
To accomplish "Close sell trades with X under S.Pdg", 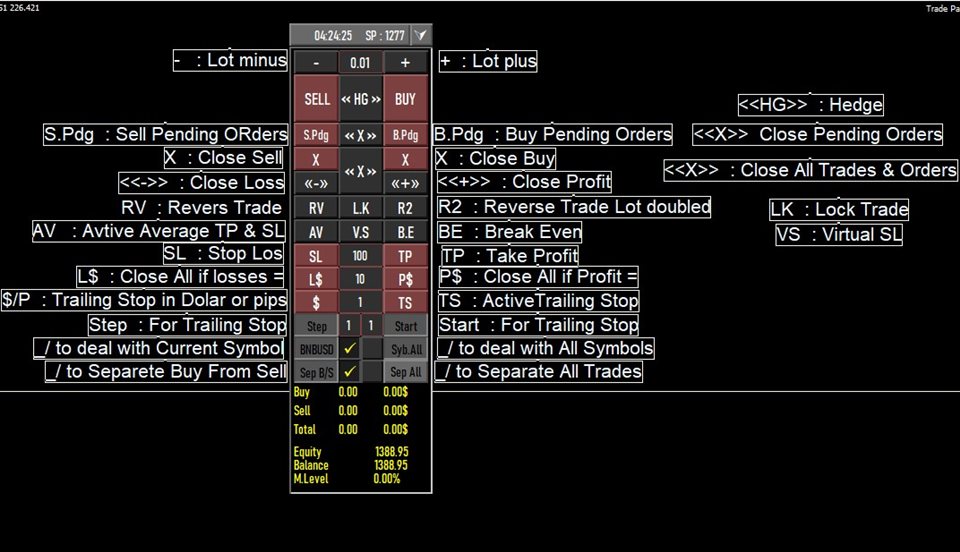I will click(x=317, y=159).
